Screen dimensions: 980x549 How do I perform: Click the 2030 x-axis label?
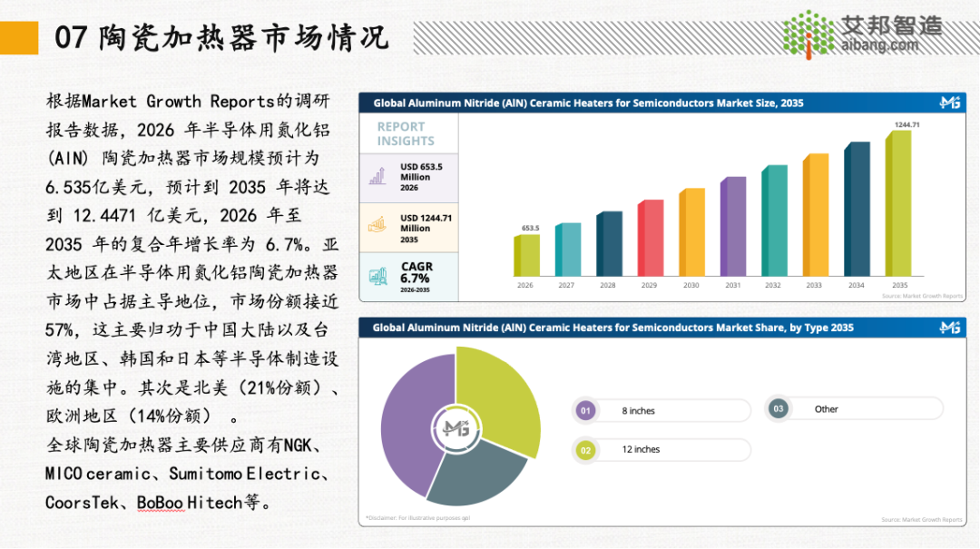[691, 285]
